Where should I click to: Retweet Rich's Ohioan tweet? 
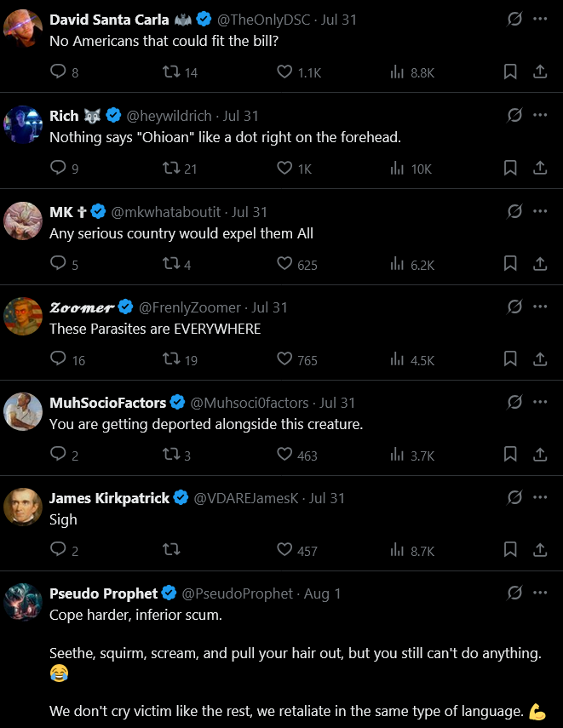coord(171,169)
